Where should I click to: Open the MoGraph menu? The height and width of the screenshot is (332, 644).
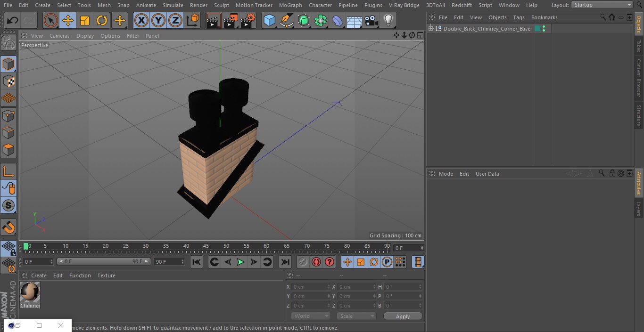(x=290, y=5)
